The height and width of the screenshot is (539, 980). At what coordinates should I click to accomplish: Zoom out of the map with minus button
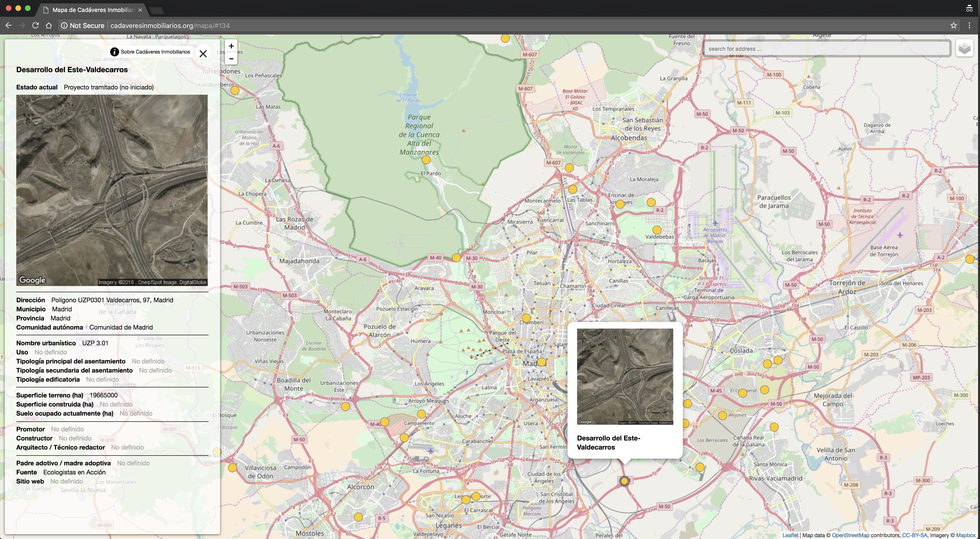(x=231, y=59)
